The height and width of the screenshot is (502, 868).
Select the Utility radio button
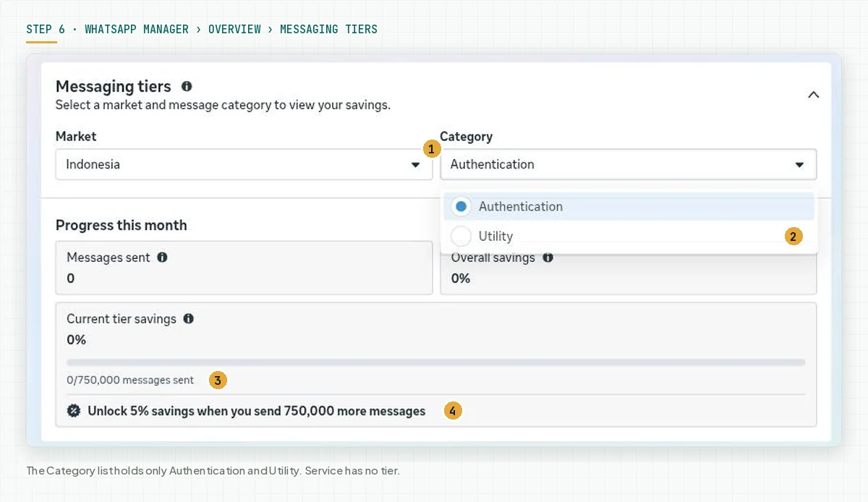(461, 236)
